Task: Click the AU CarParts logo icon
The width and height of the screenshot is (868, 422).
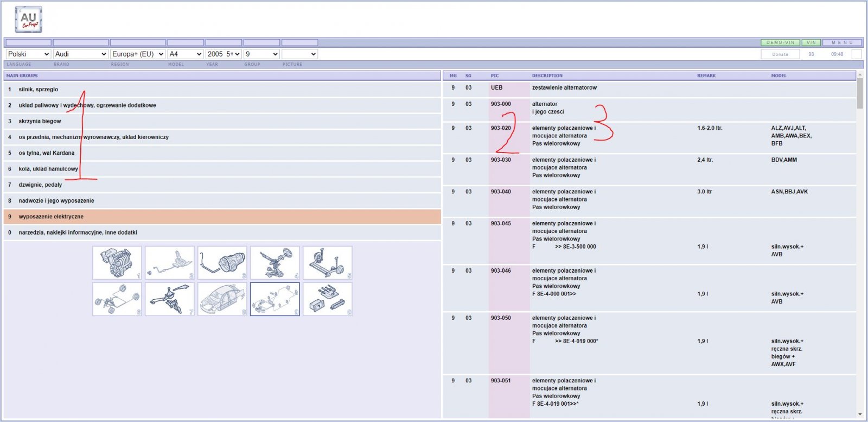Action: pyautogui.click(x=28, y=20)
